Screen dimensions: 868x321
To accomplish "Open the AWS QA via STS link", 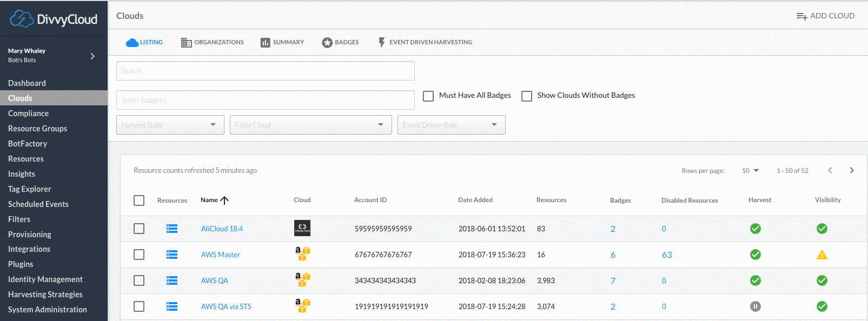I will click(x=226, y=306).
